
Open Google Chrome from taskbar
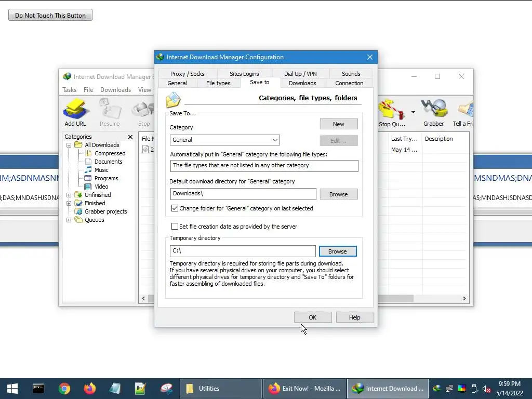[x=64, y=389]
